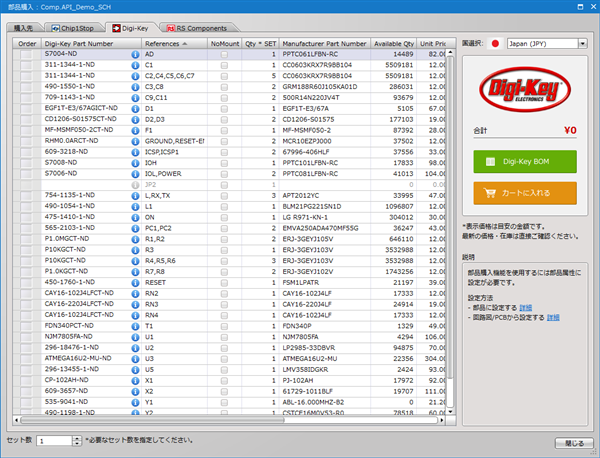Switch to the 購入先 tab

pos(23,28)
